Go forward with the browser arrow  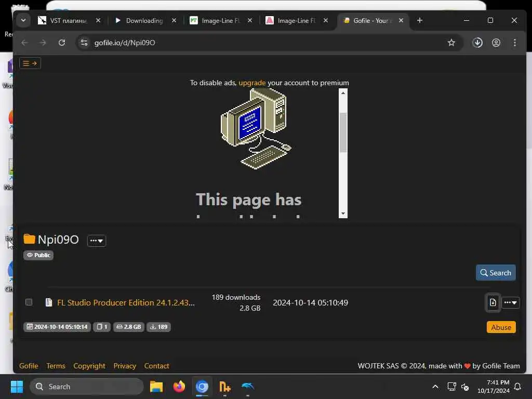(43, 43)
